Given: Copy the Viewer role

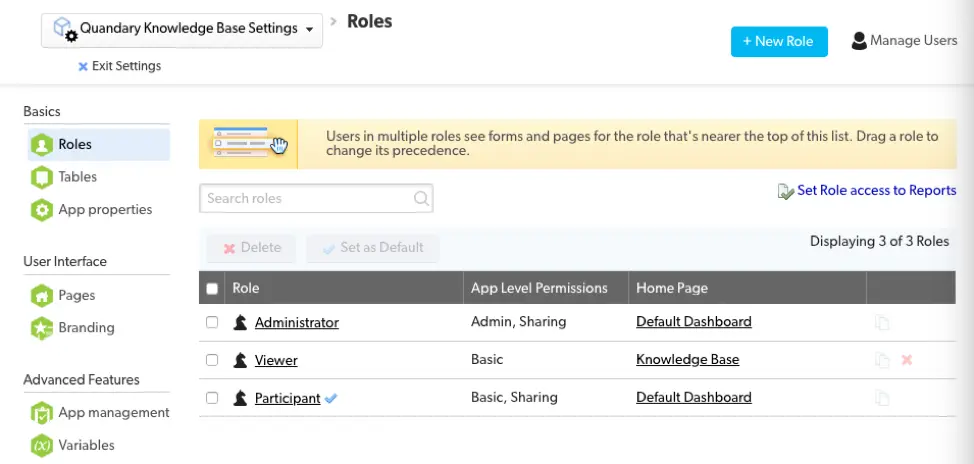Looking at the screenshot, I should 882,360.
